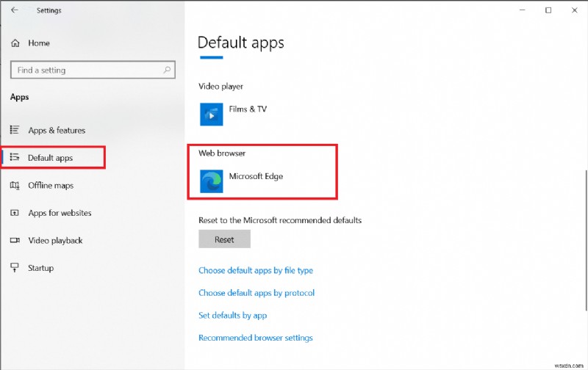
Task: Open the Startup apps page
Action: [x=40, y=268]
